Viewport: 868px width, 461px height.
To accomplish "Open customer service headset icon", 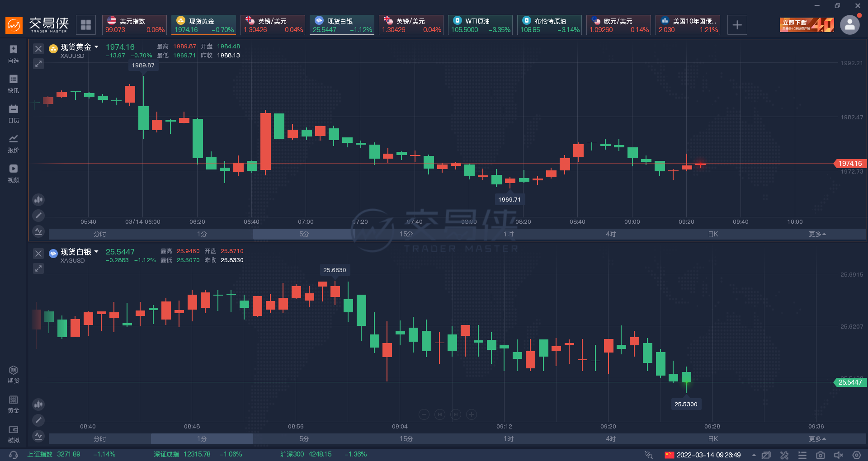I will (14, 455).
